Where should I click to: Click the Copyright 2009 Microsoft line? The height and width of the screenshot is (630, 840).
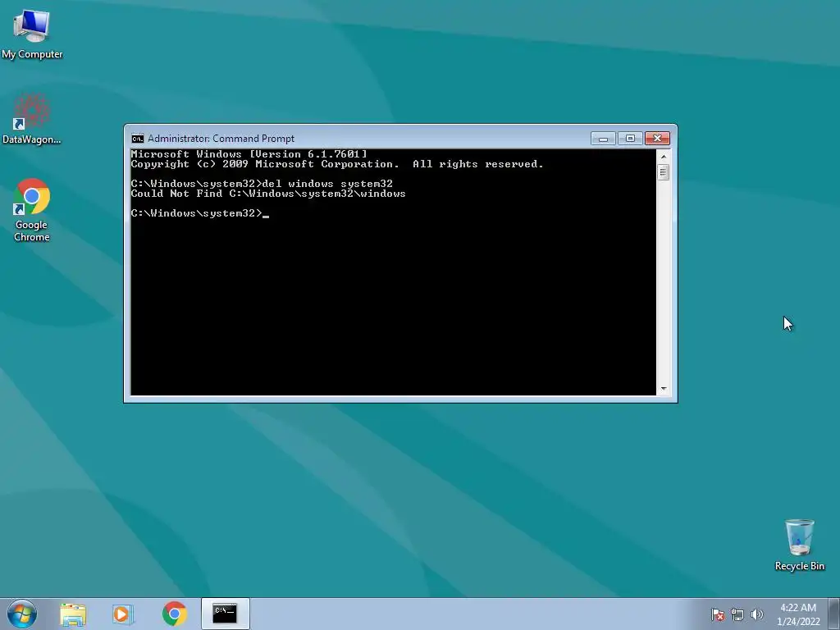pyautogui.click(x=337, y=164)
